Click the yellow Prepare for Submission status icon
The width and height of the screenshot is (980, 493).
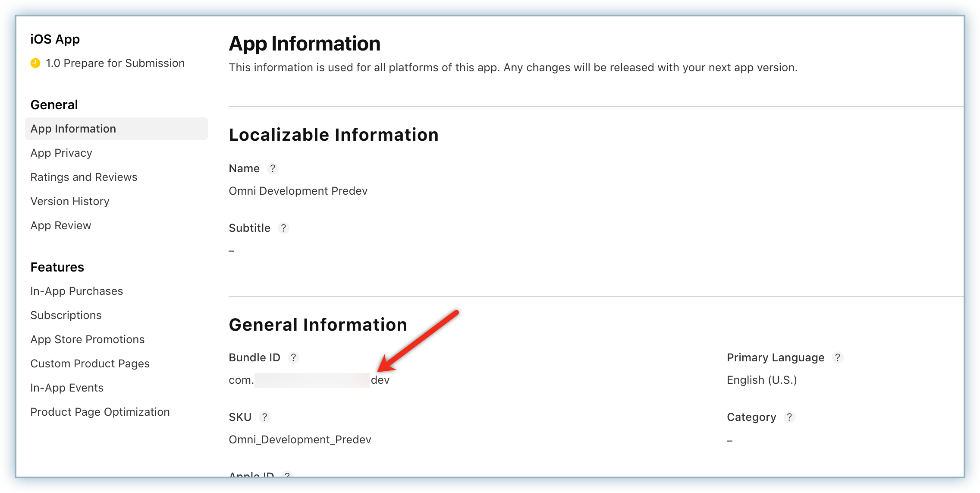click(35, 63)
